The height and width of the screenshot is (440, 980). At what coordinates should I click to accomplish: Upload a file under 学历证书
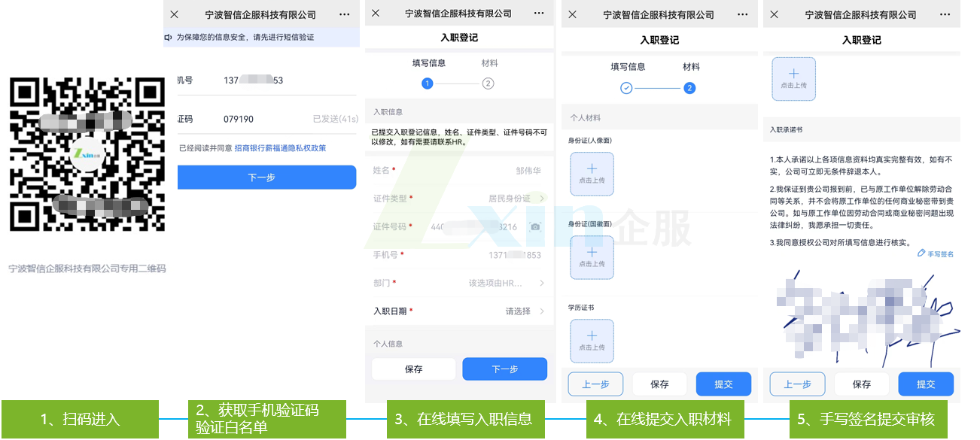(592, 341)
